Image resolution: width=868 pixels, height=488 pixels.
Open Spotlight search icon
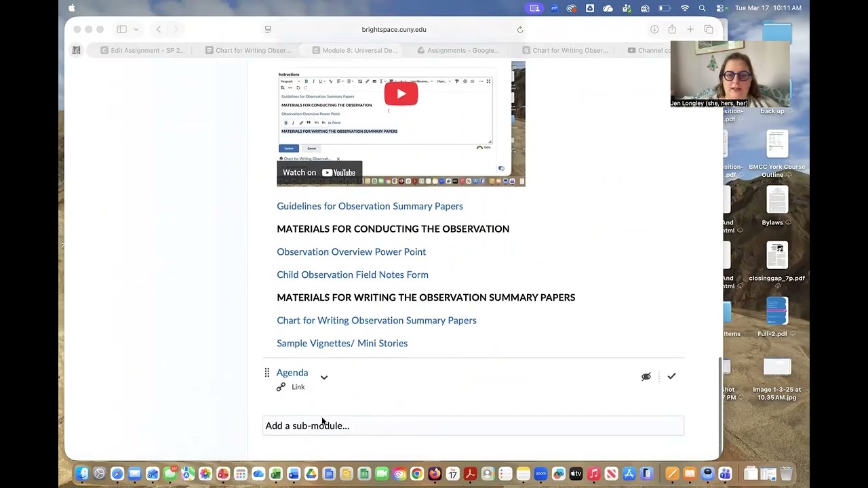point(703,8)
